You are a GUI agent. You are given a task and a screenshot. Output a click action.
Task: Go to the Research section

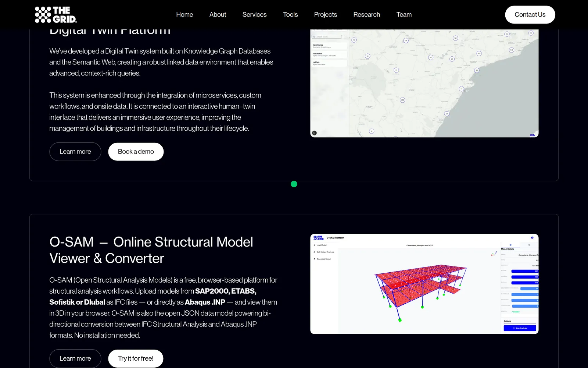tap(367, 15)
